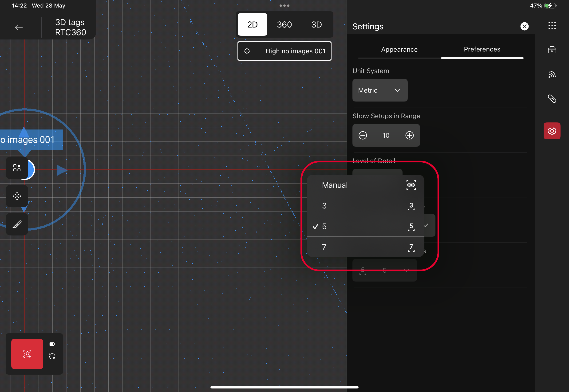Expand the Metric unit system dropdown

tap(380, 90)
